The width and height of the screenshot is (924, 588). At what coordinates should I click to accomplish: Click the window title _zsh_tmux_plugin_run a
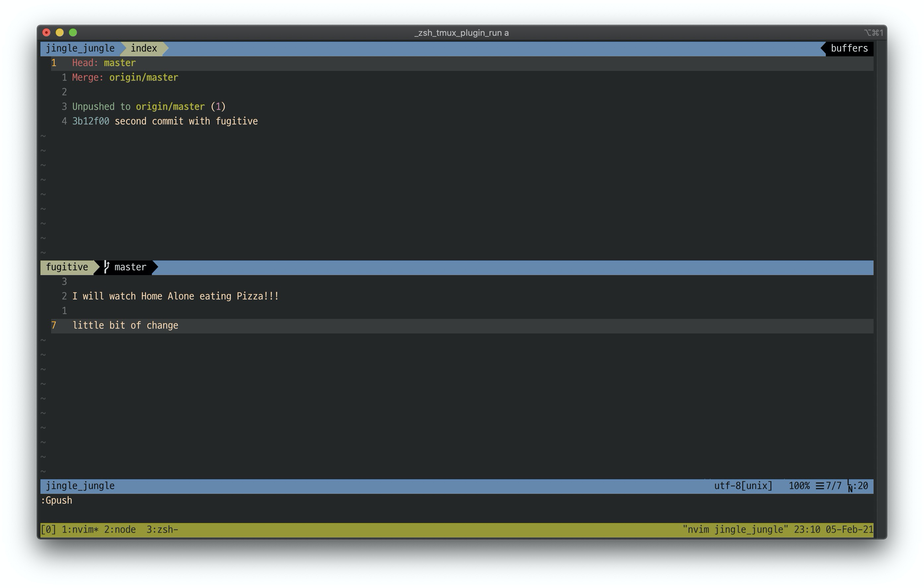point(462,33)
